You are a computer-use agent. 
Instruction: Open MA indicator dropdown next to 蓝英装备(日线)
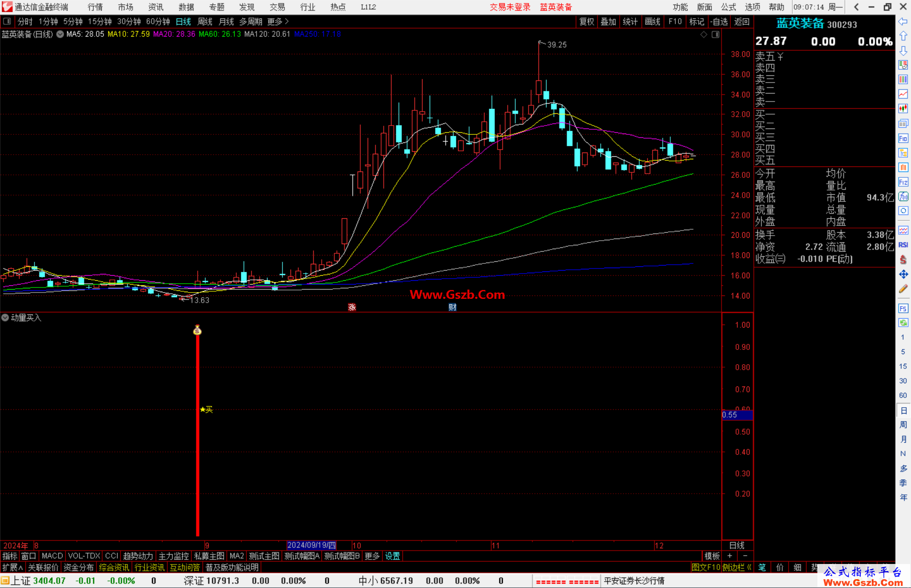click(60, 34)
